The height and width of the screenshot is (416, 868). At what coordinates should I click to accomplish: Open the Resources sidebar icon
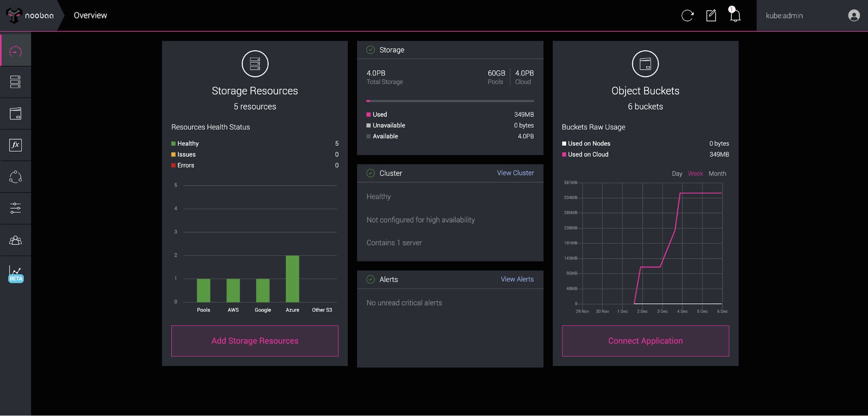[x=16, y=82]
